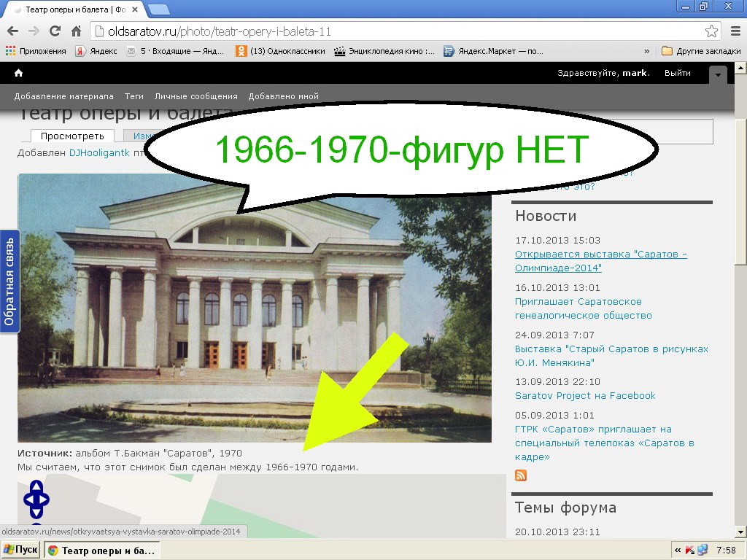This screenshot has height=560, width=747.
Task: Expand the user dropdown arrow next to Выйти
Action: point(718,74)
